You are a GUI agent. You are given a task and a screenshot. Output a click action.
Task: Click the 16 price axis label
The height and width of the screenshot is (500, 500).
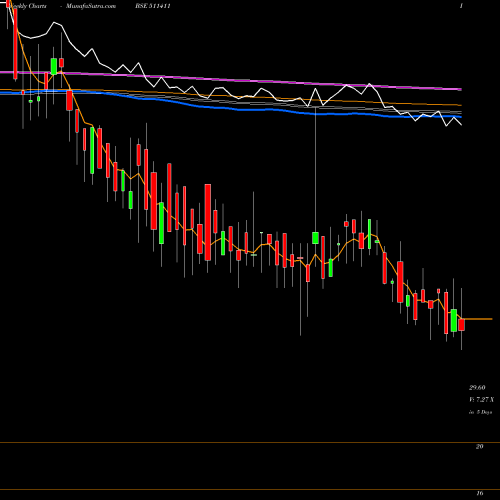coord(480,493)
